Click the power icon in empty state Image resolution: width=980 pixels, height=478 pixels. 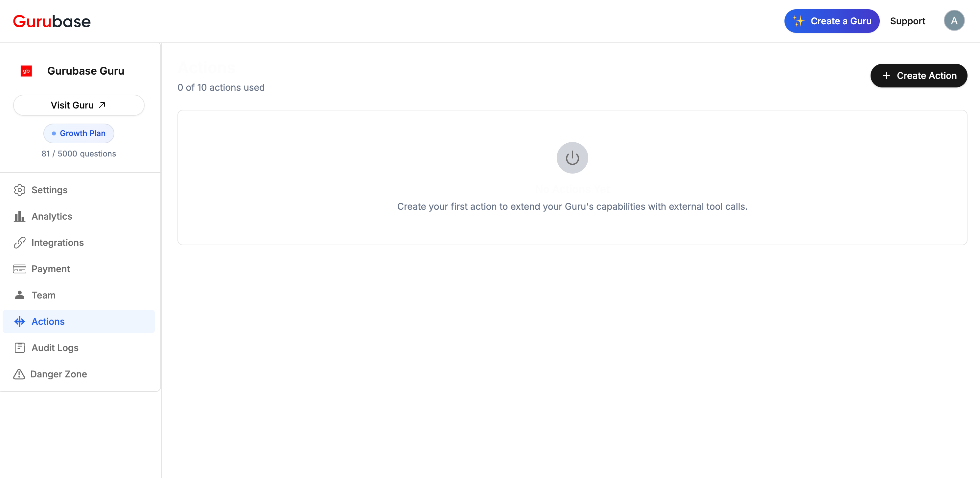pos(572,157)
